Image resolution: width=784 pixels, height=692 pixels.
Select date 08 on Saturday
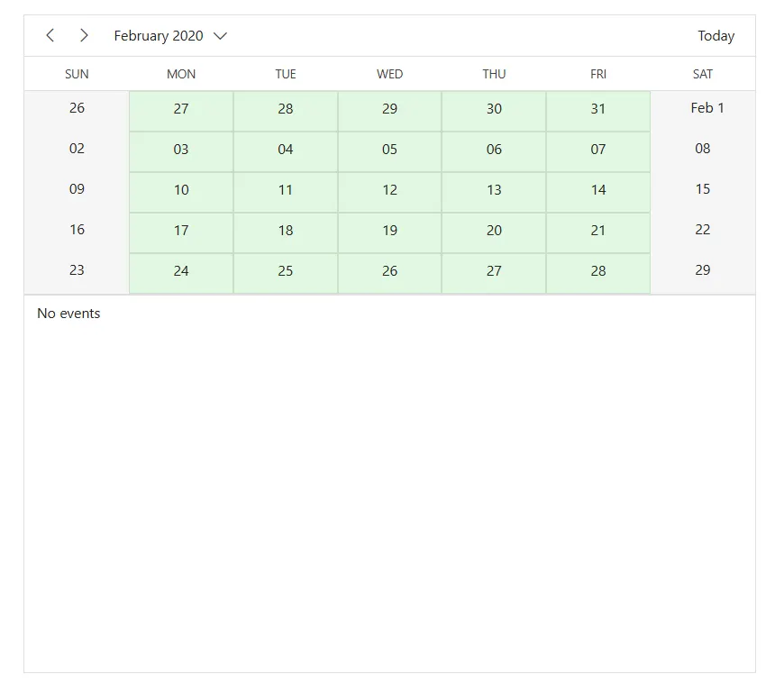(x=703, y=151)
